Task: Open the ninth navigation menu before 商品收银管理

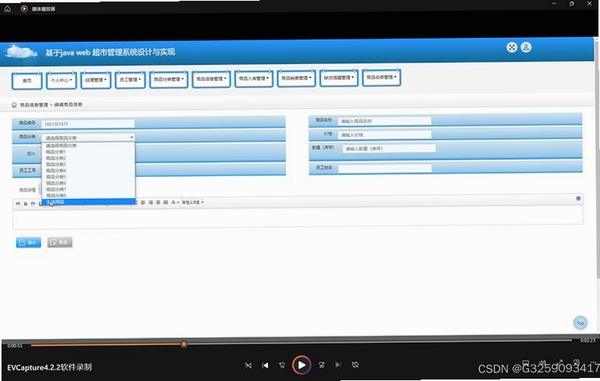Action: coord(339,78)
